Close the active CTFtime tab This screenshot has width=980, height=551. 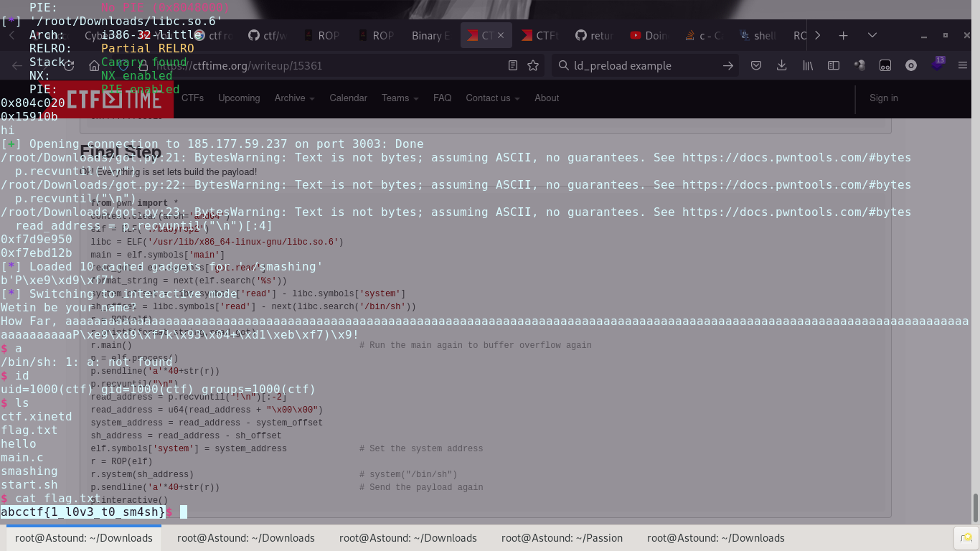point(501,35)
